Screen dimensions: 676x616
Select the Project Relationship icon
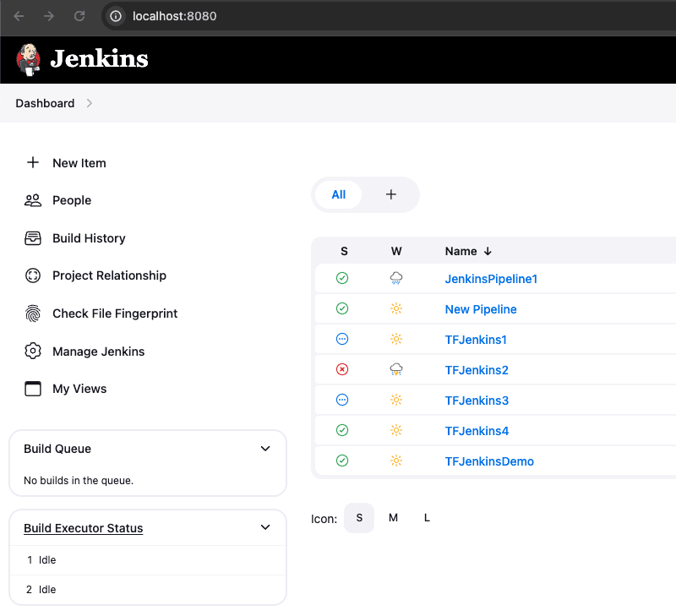tap(32, 275)
